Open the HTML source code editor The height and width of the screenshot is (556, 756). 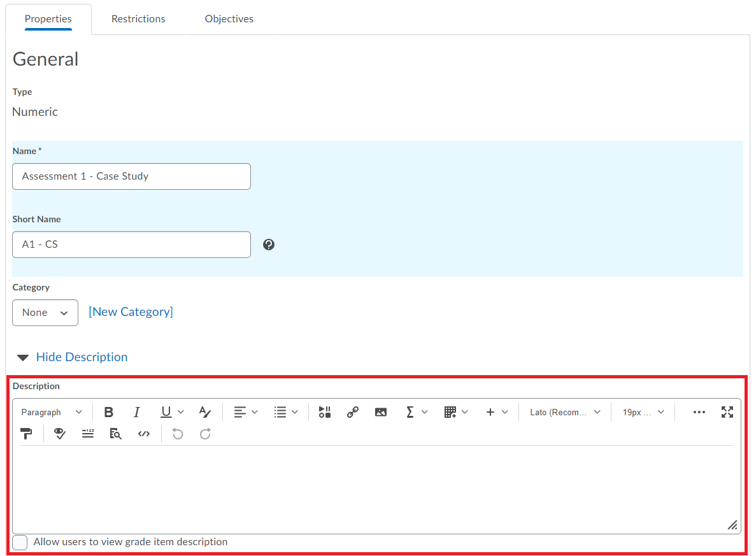pyautogui.click(x=144, y=434)
